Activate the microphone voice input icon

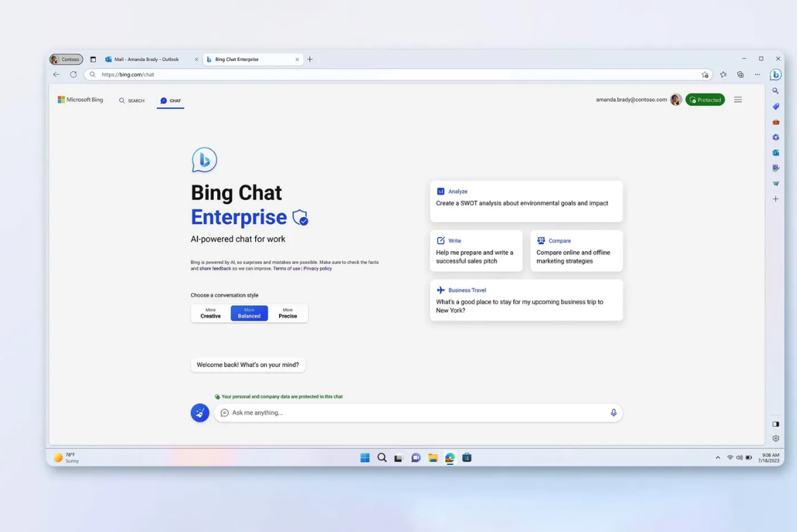614,413
